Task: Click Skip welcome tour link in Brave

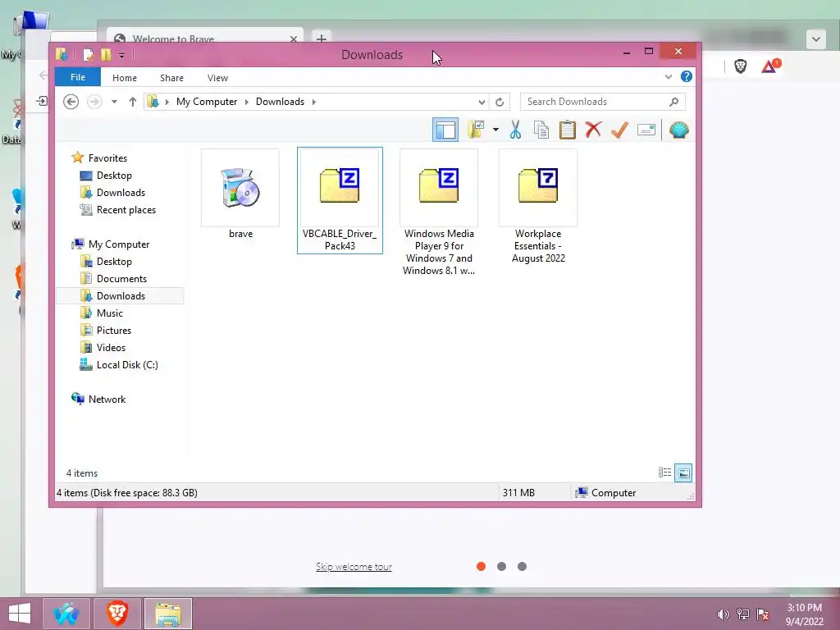Action: click(354, 566)
